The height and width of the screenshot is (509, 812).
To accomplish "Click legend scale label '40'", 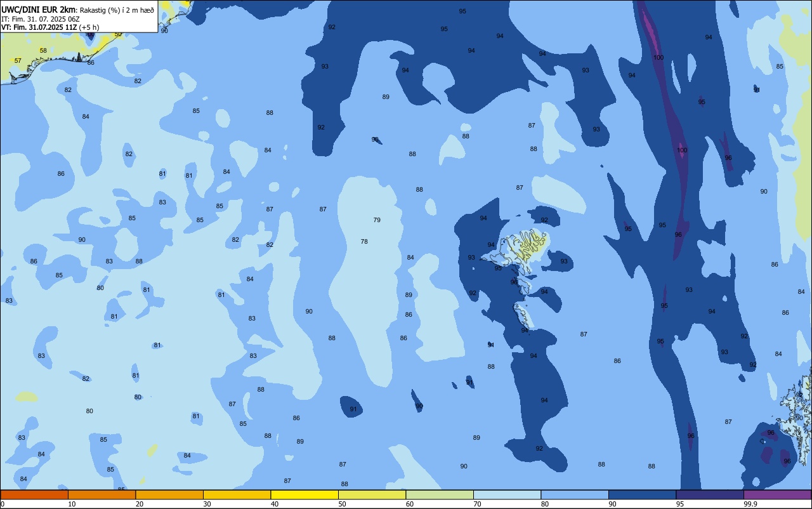I will (x=275, y=504).
